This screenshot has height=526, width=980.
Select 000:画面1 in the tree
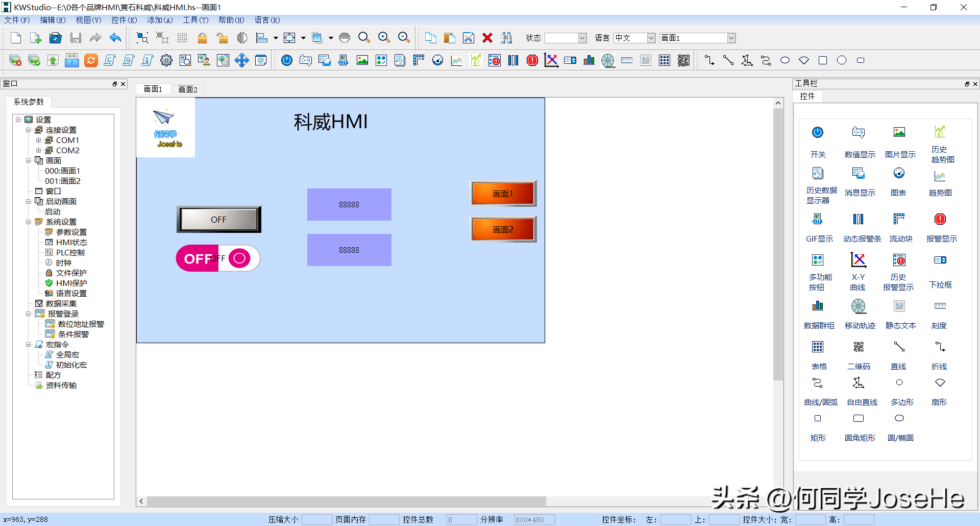tap(62, 171)
